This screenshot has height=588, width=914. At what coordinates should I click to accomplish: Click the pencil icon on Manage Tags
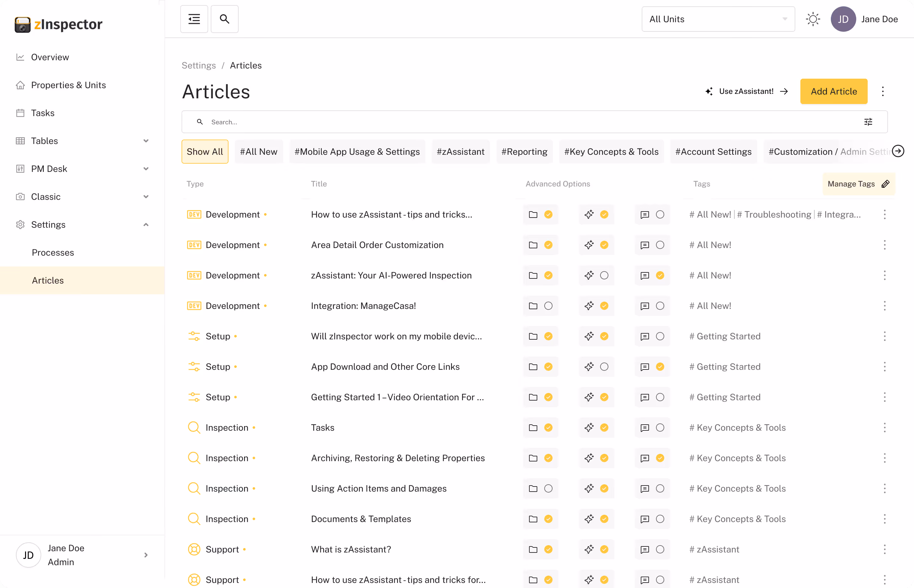885,184
